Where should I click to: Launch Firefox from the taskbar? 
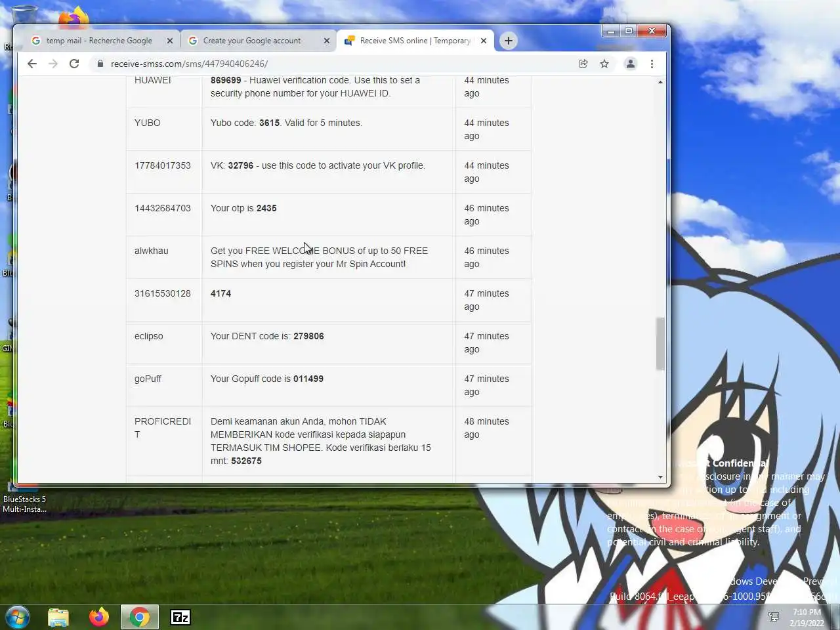click(x=99, y=617)
